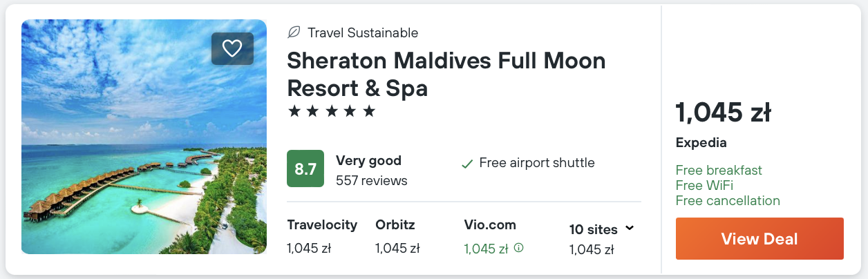The height and width of the screenshot is (279, 868).
Task: Click the Travel Sustainable leaf icon
Action: pos(294,32)
